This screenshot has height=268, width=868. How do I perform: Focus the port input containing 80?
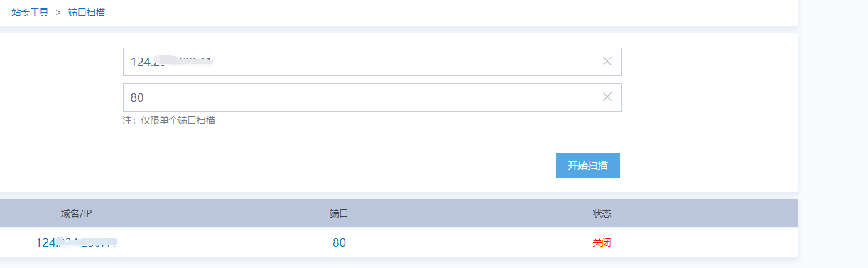pyautogui.click(x=372, y=97)
